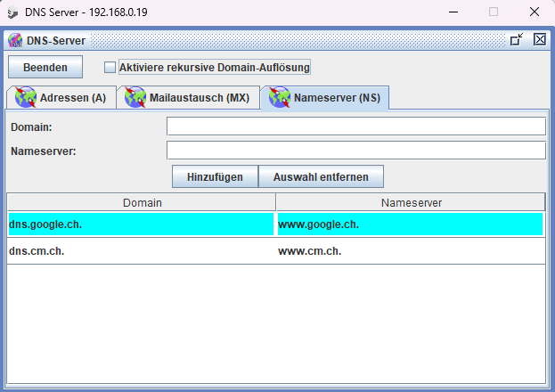The height and width of the screenshot is (392, 555).
Task: Click the Auswahl entfernen button
Action: [x=321, y=176]
